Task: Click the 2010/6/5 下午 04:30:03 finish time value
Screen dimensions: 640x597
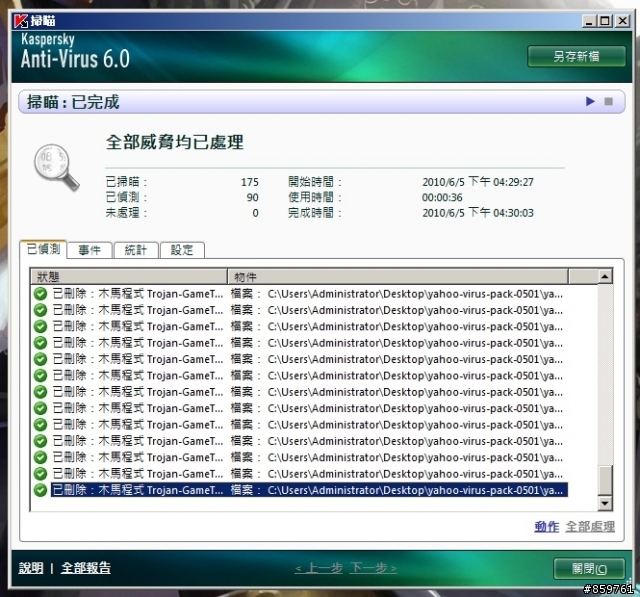Action: (x=478, y=213)
